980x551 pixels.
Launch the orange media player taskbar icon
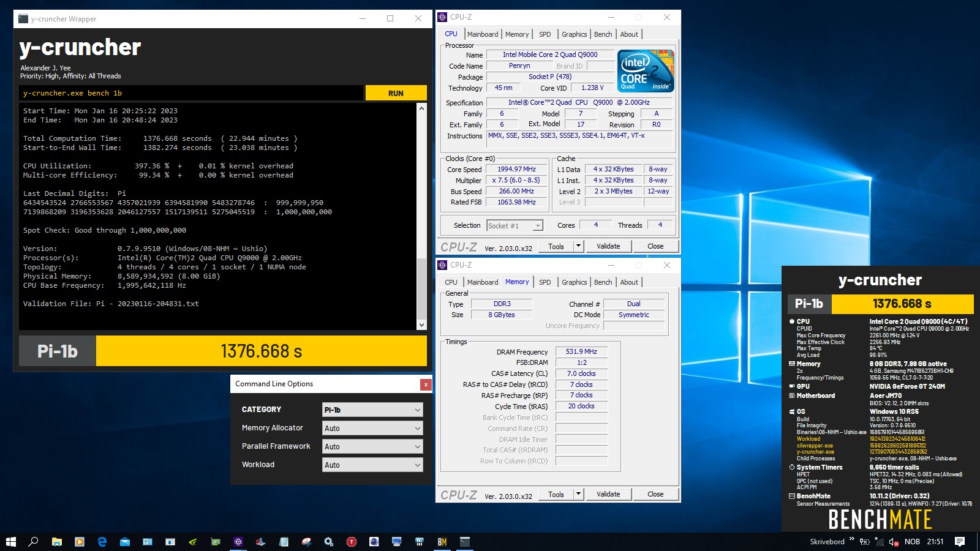pyautogui.click(x=79, y=542)
